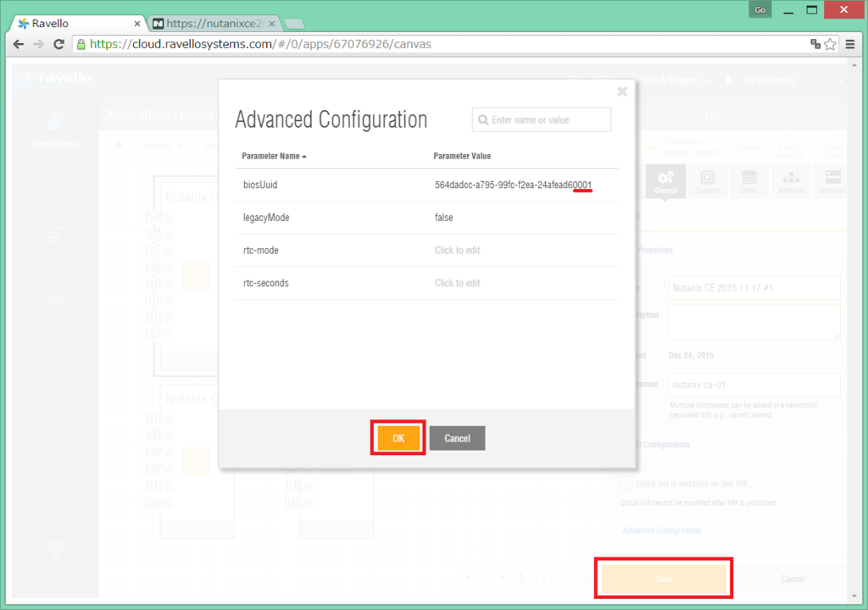Click the description text area
Viewport: 868px width, 610px height.
754,322
